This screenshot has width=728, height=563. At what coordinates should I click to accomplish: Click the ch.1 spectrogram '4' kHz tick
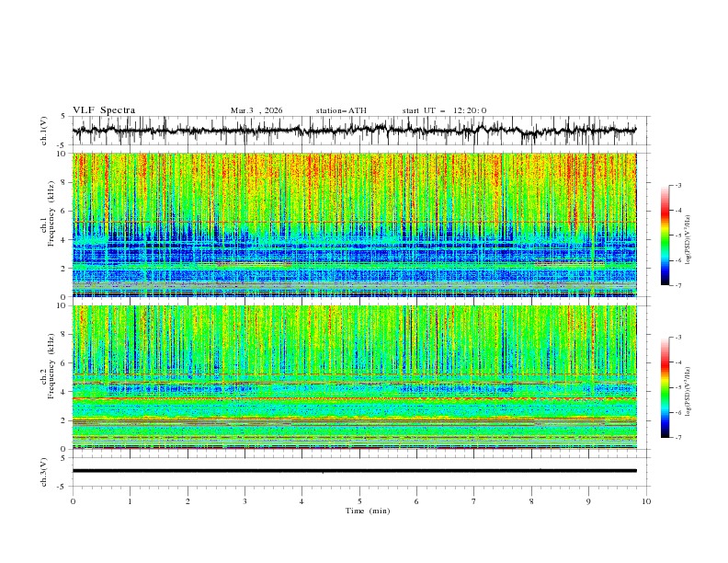(63, 240)
